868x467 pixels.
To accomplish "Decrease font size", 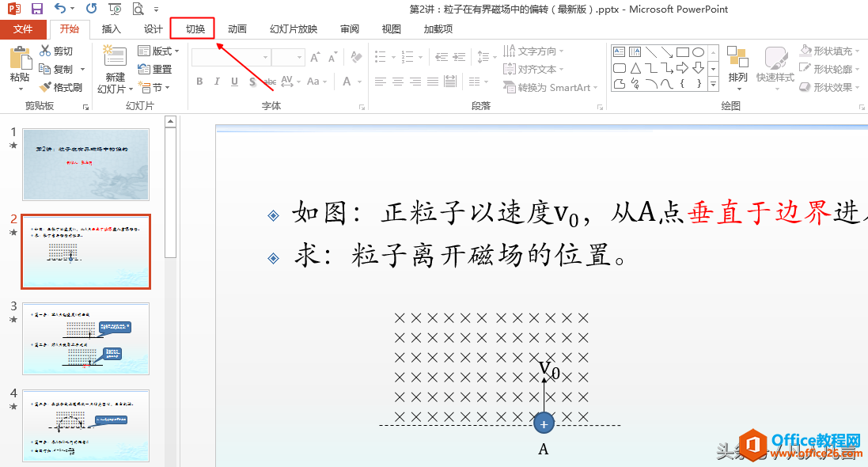I will tap(332, 57).
